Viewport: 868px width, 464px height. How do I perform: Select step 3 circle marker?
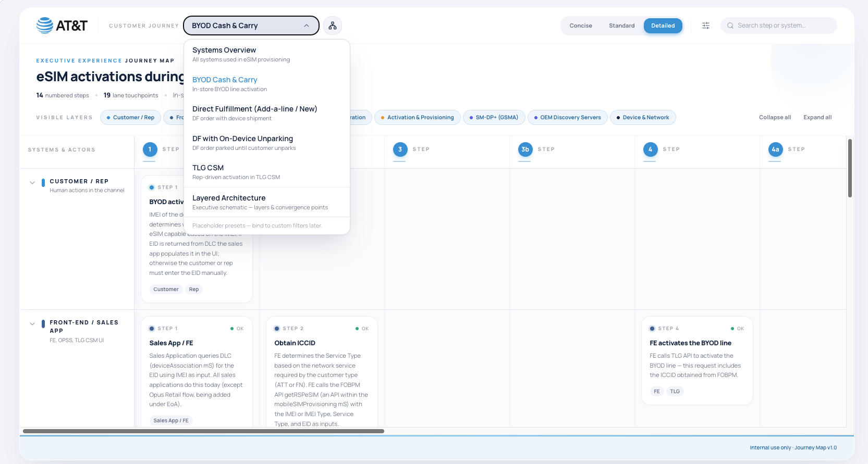[400, 149]
